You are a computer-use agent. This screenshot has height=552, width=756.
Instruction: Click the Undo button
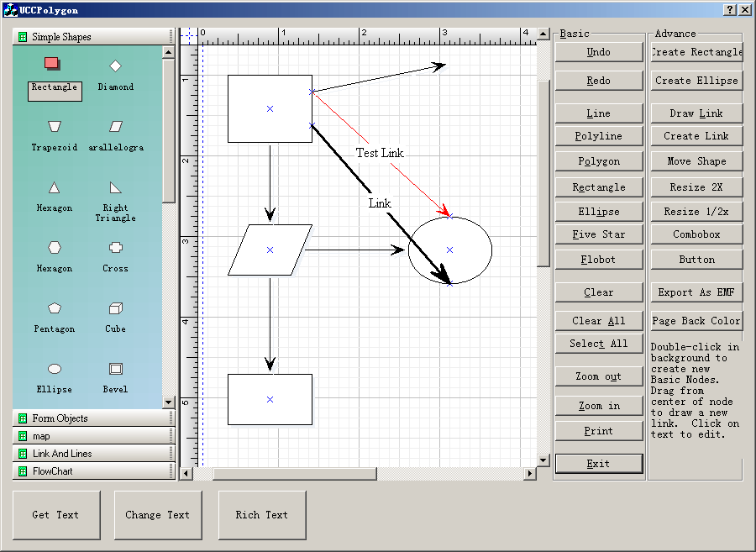599,52
